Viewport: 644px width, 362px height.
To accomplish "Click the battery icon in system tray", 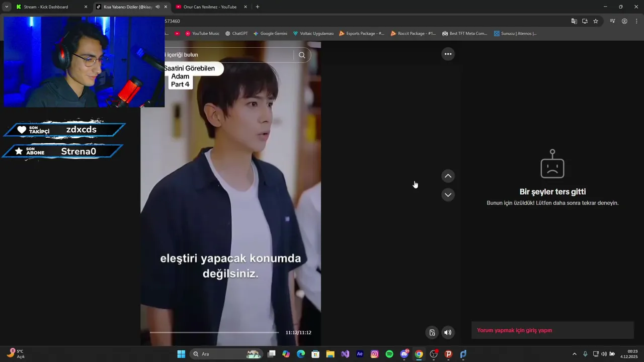I will pos(612,354).
